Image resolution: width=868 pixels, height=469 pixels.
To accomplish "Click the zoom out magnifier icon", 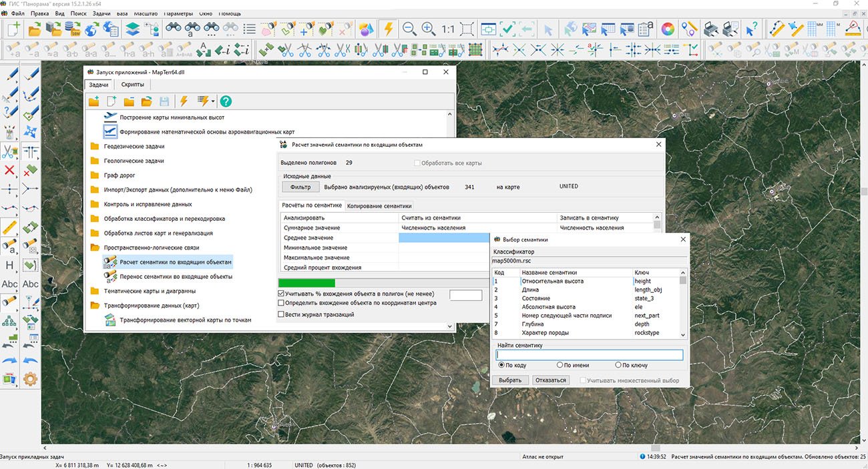I will click(x=409, y=29).
